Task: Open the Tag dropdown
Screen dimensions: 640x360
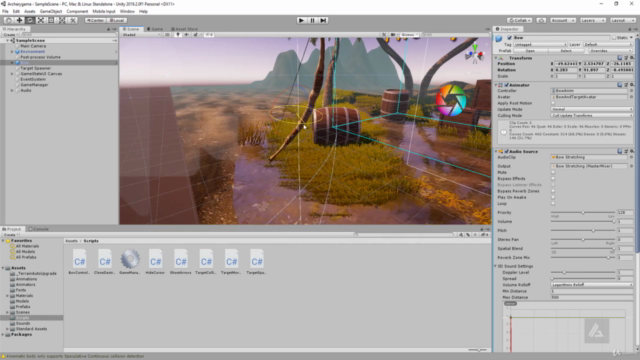Action: coord(540,44)
